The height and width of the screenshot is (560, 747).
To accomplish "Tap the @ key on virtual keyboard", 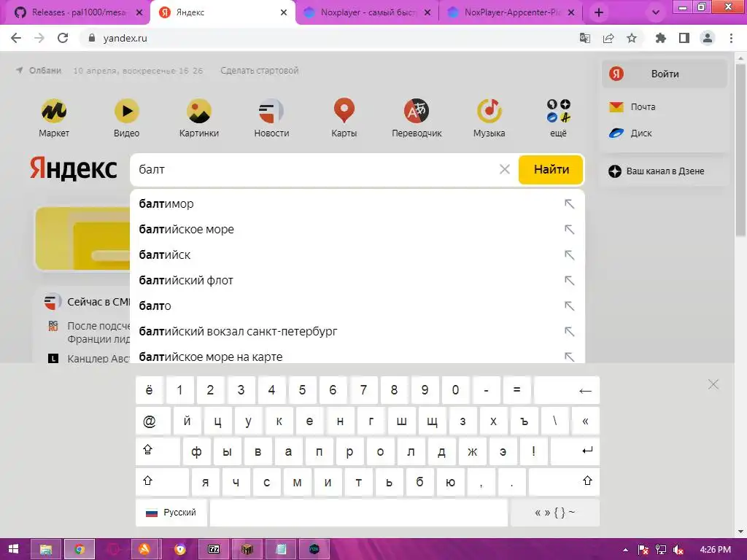I will pos(153,421).
